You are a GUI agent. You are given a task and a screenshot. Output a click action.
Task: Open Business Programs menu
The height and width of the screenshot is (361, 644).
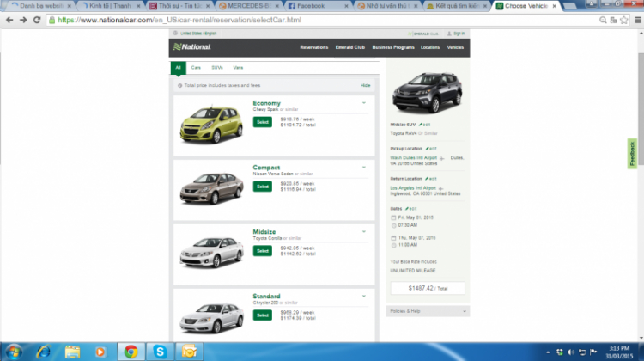point(393,47)
